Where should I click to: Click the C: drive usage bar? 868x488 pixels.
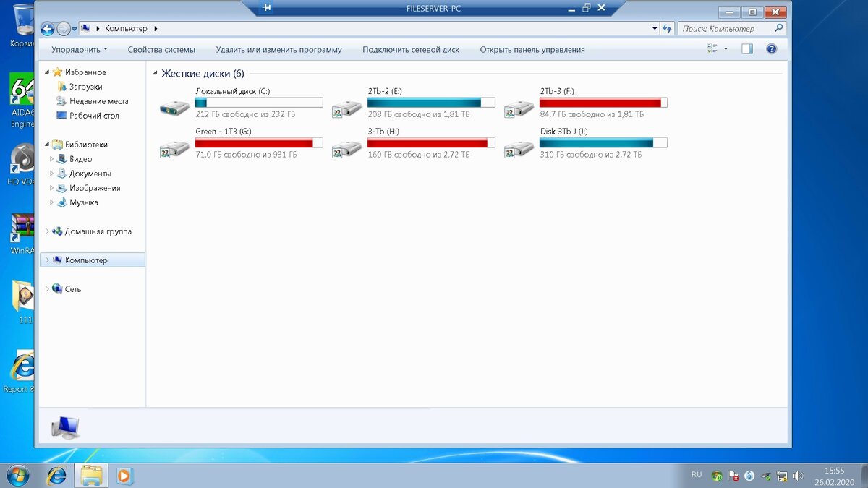[259, 103]
